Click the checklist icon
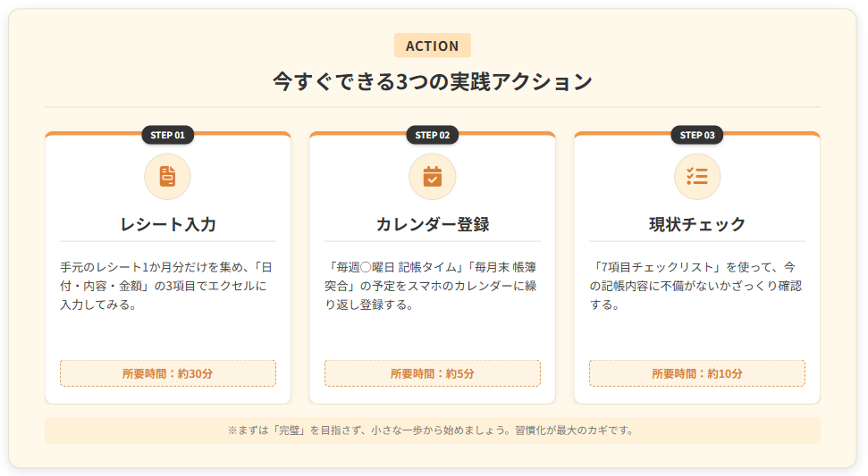The width and height of the screenshot is (868, 476). (x=697, y=176)
